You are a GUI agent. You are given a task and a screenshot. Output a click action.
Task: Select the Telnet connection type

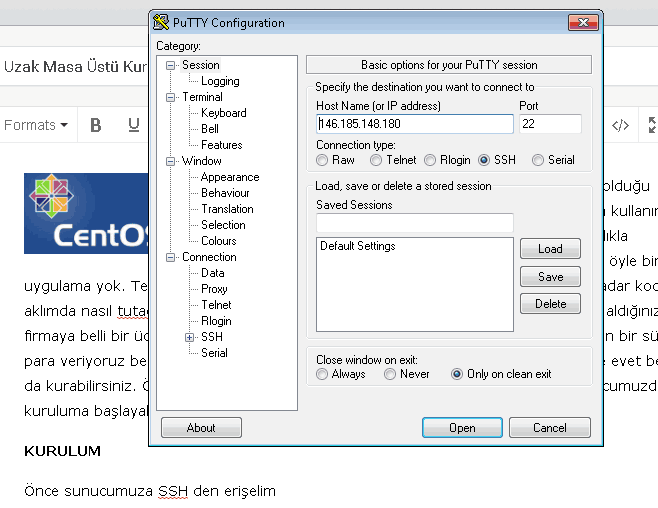tap(378, 160)
